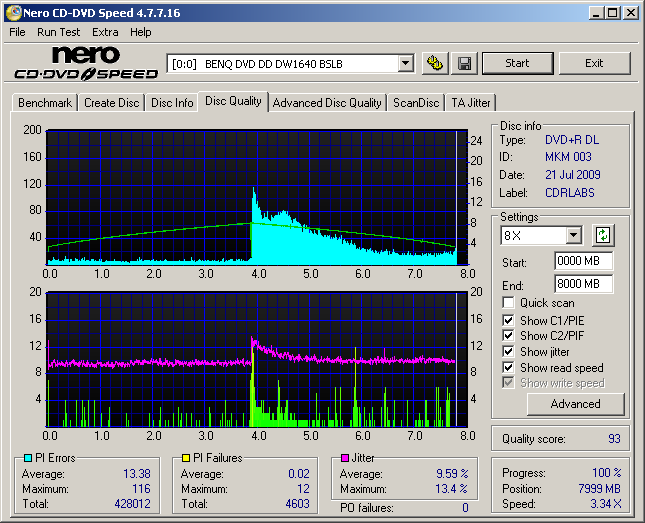Click the End position 8000 MB field
Viewport: 645px width, 523px height.
point(583,284)
